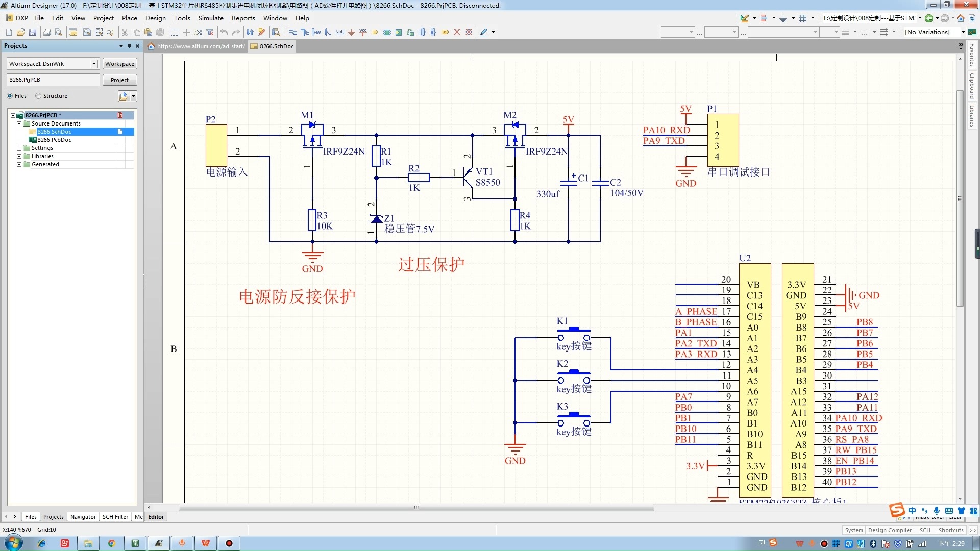
Task: Place a GND power port
Action: 351,32
